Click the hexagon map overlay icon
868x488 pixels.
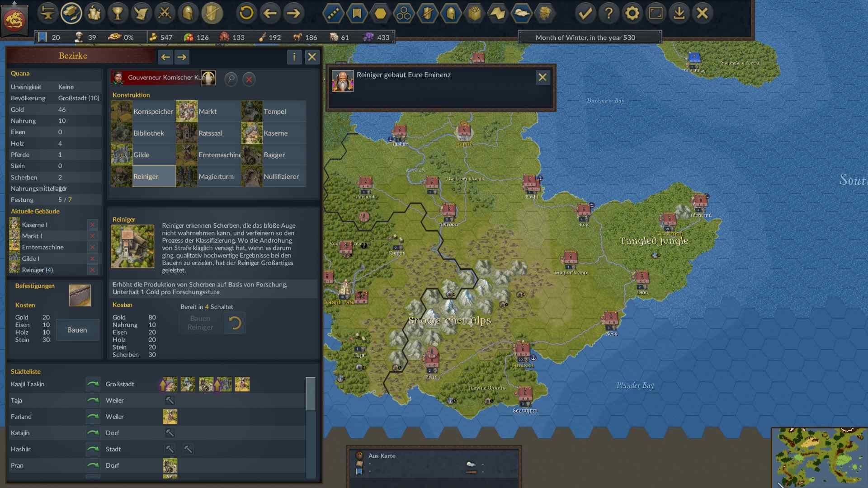380,13
